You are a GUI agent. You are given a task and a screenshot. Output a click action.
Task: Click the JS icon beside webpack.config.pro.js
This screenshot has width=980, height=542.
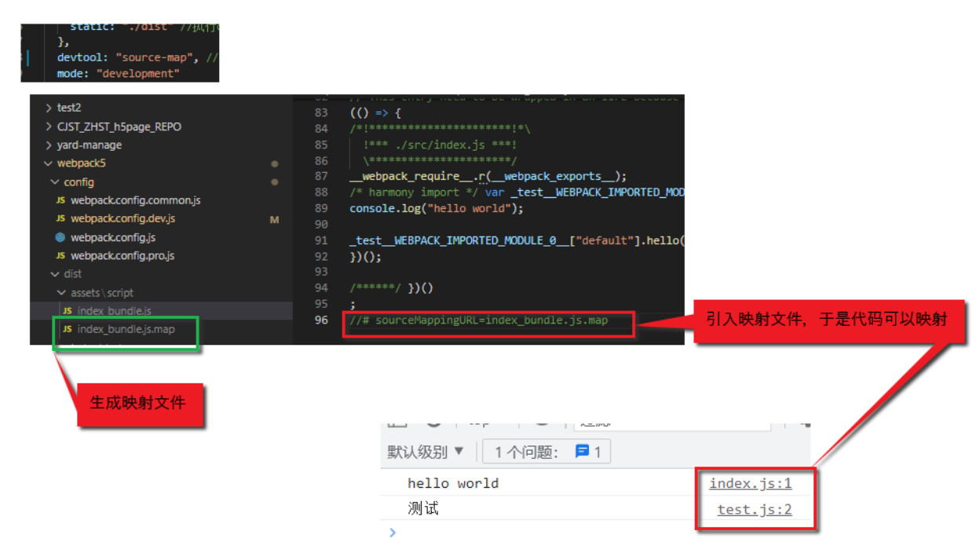(x=60, y=256)
